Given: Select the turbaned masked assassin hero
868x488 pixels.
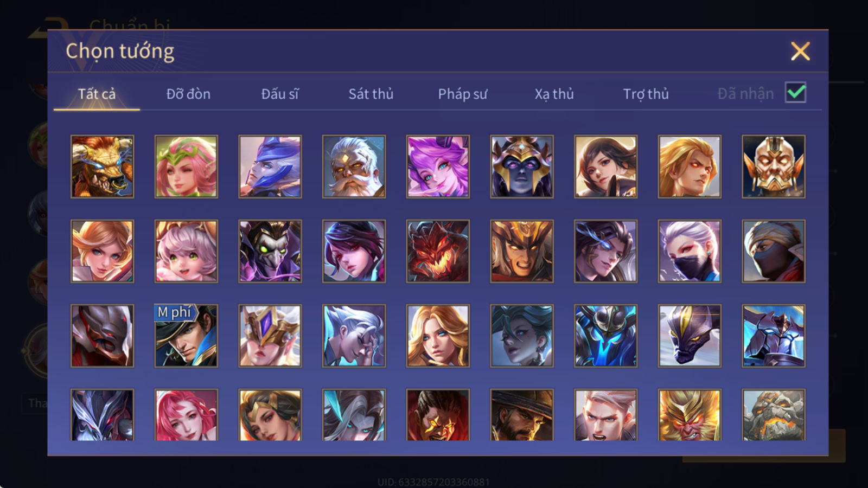Looking at the screenshot, I should click(x=774, y=251).
